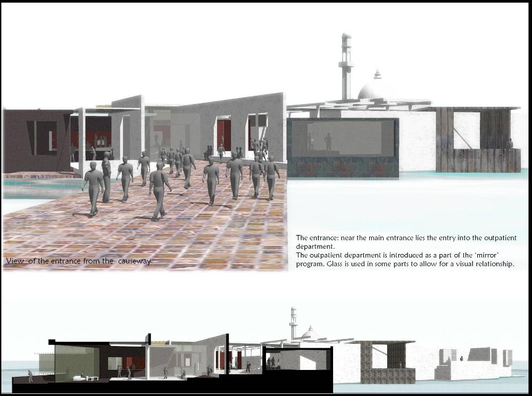This screenshot has width=532, height=396.
Task: Click the small minaret in the bottom section
Action: click(293, 323)
